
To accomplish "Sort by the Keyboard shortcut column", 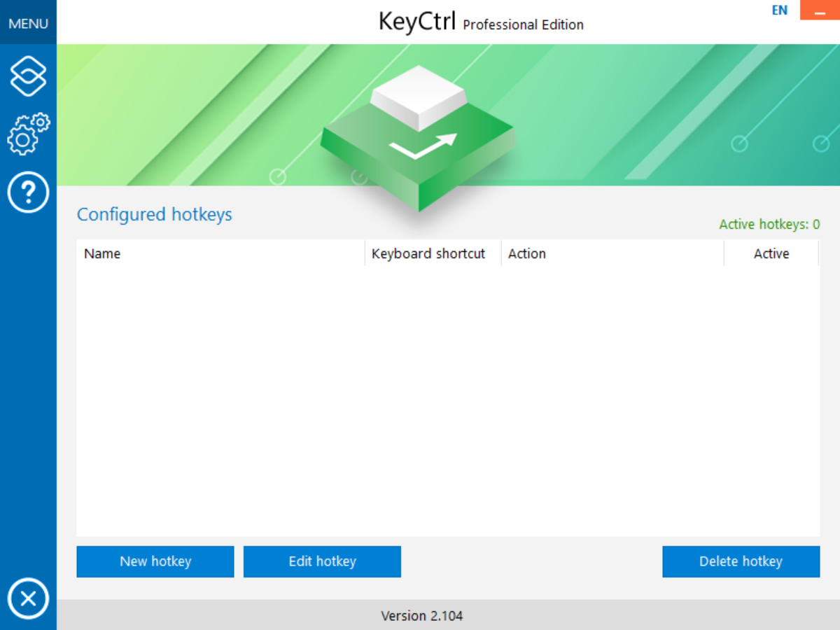I will coord(428,253).
